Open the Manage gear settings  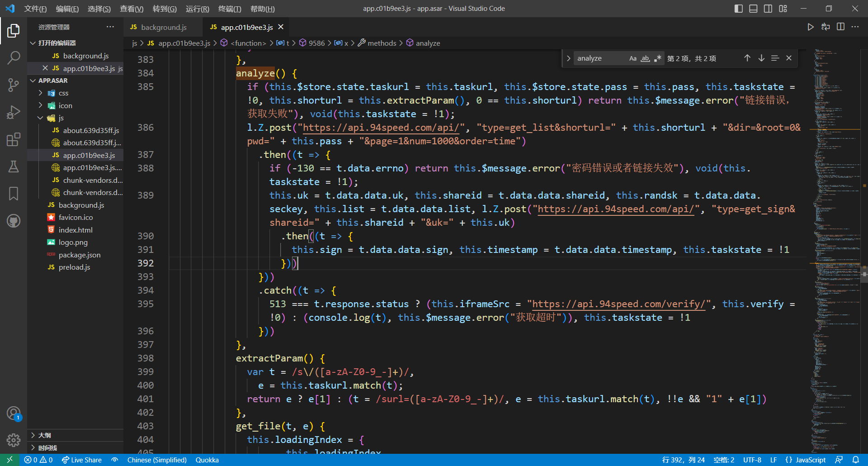(x=14, y=440)
